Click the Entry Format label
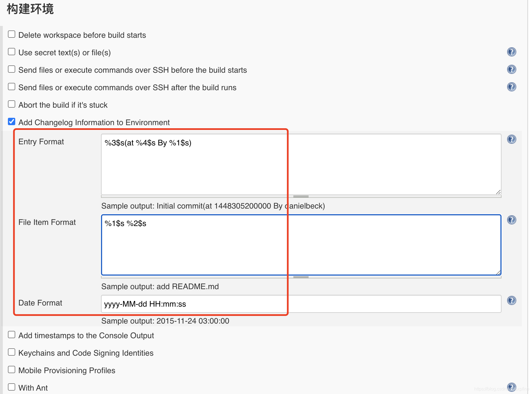The image size is (532, 394). pos(41,142)
